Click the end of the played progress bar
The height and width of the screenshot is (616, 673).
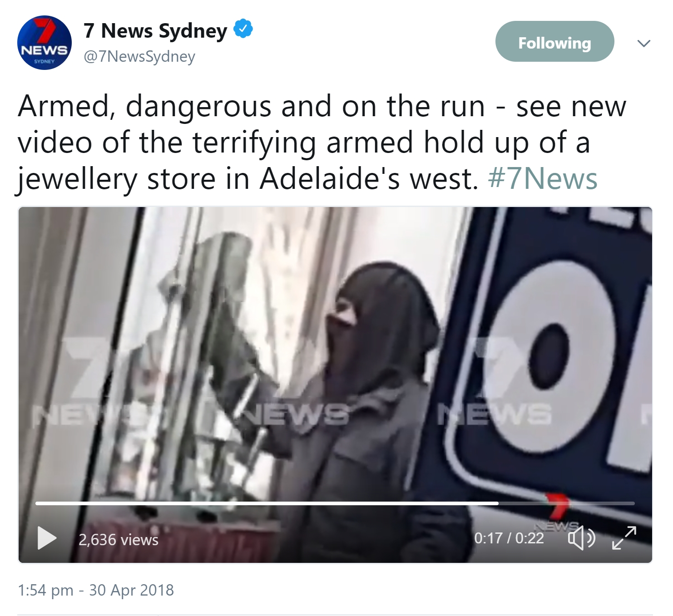coord(497,503)
